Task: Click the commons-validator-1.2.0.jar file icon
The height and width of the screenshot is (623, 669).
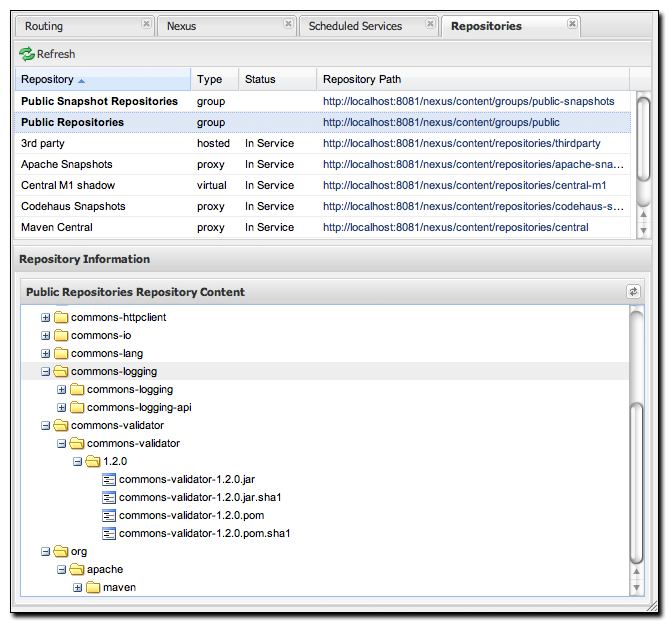Action: tap(109, 480)
